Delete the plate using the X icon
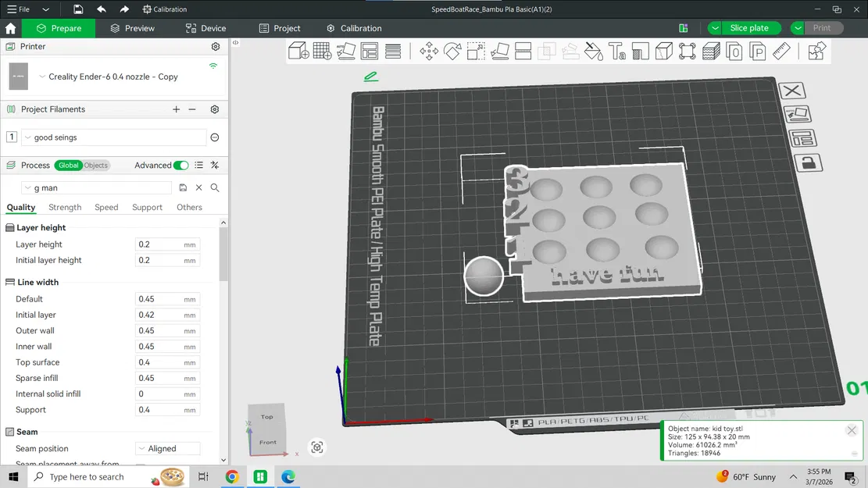This screenshot has height=488, width=868. [x=792, y=90]
